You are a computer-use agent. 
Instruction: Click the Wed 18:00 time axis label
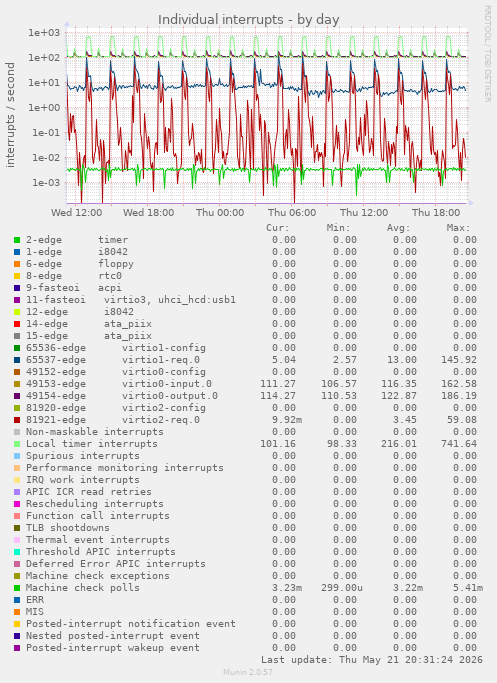point(149,213)
